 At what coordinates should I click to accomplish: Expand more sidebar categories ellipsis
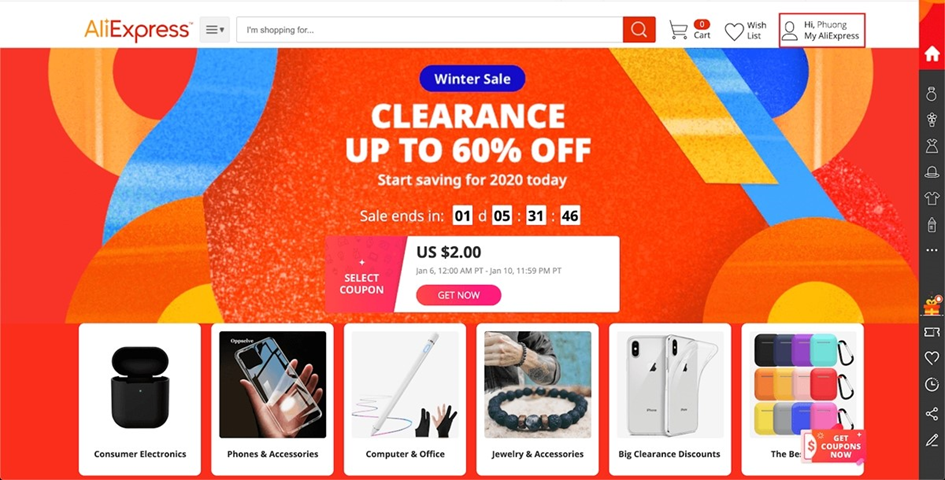click(932, 250)
